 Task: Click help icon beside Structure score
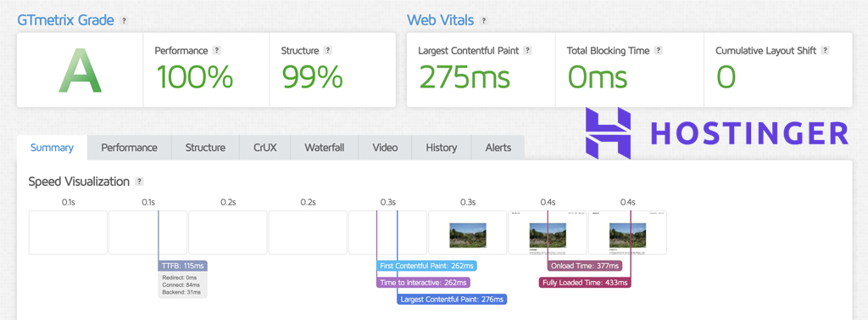[328, 50]
